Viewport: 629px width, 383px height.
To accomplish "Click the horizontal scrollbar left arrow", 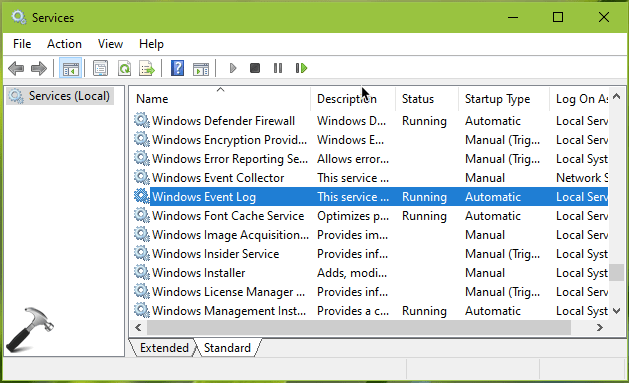I will pos(138,328).
